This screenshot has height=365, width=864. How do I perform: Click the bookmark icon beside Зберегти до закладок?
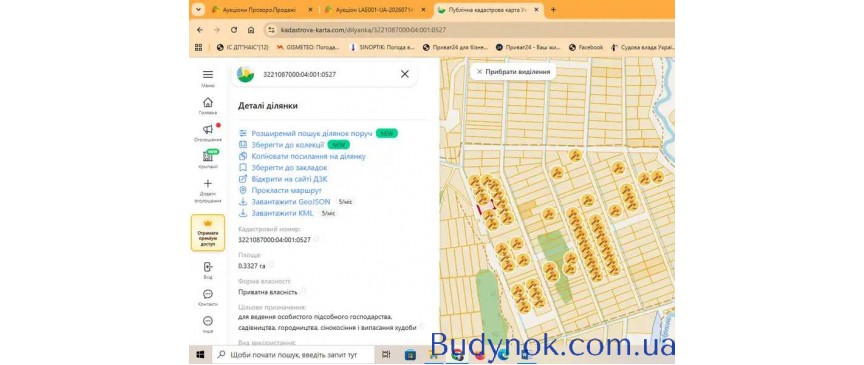pos(243,168)
